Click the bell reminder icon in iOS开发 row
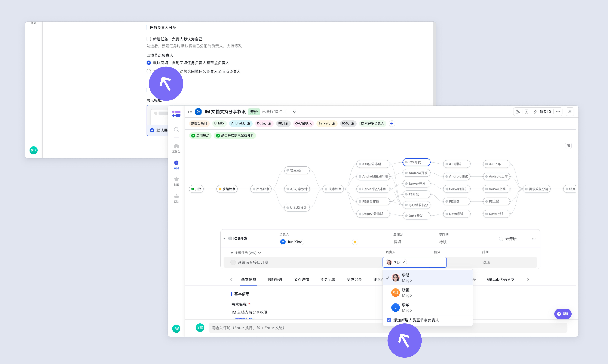 [355, 242]
